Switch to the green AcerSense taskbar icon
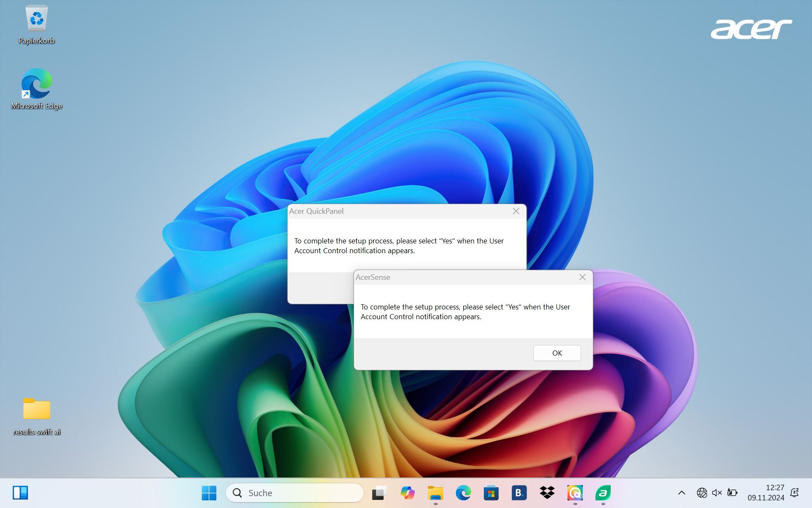812x508 pixels. pyautogui.click(x=603, y=493)
